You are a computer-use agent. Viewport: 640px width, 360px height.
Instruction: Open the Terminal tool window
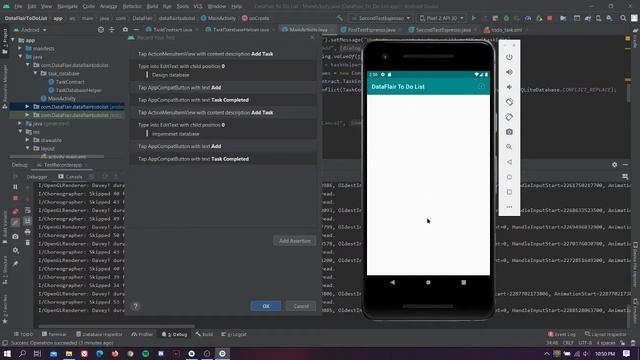54,334
